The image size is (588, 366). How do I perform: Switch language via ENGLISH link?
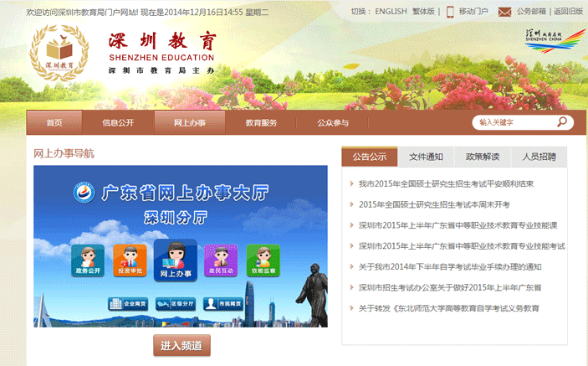tap(391, 12)
